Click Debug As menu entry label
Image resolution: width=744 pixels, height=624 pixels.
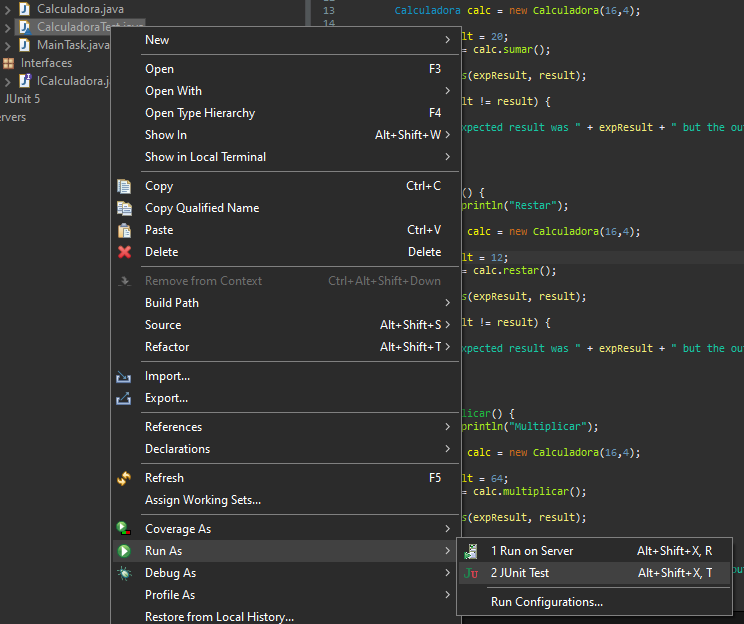pyautogui.click(x=170, y=573)
